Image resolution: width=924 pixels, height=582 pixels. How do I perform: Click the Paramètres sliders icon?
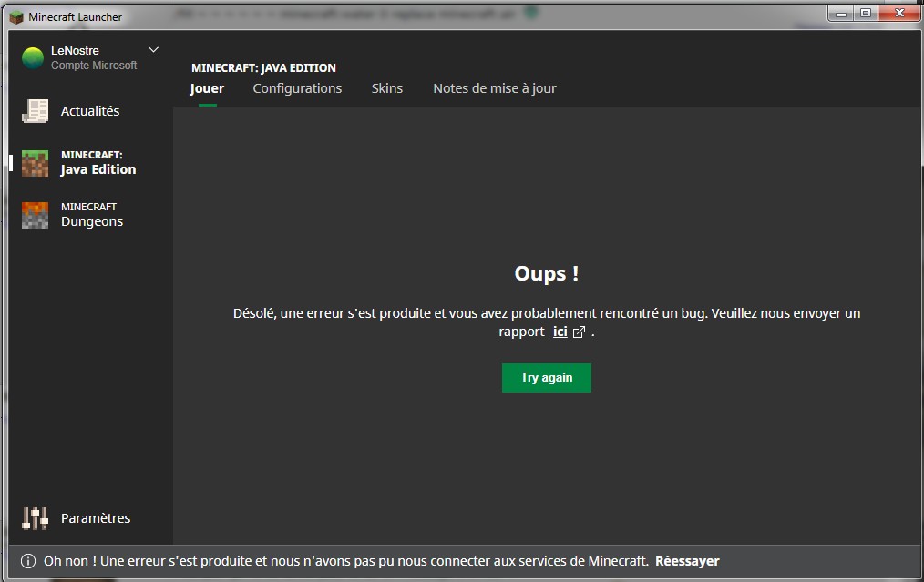[35, 518]
